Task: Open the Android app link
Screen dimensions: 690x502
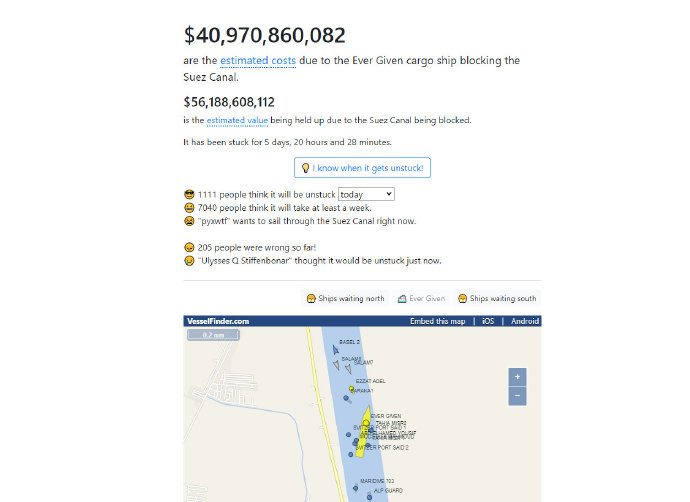Action: [x=524, y=321]
